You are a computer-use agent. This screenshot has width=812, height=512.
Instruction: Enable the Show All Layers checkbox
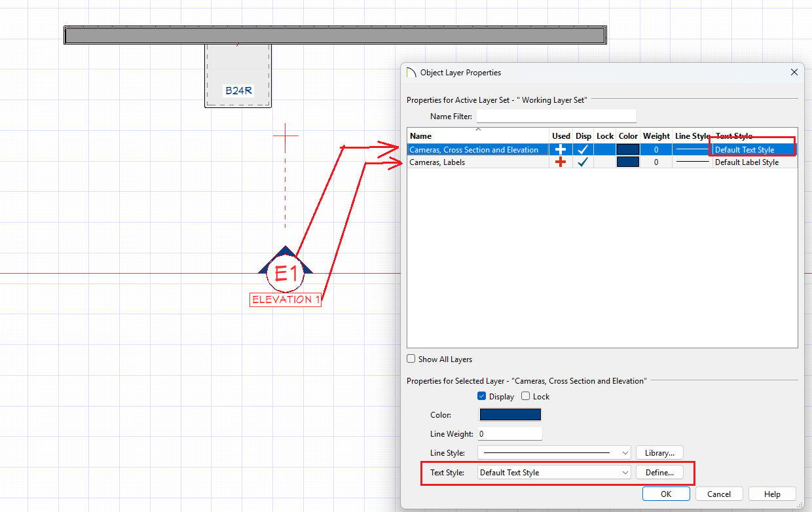(411, 359)
